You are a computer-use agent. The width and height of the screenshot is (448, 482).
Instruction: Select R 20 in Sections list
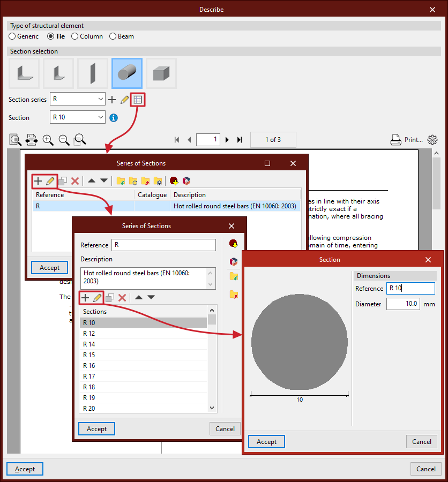coord(144,408)
